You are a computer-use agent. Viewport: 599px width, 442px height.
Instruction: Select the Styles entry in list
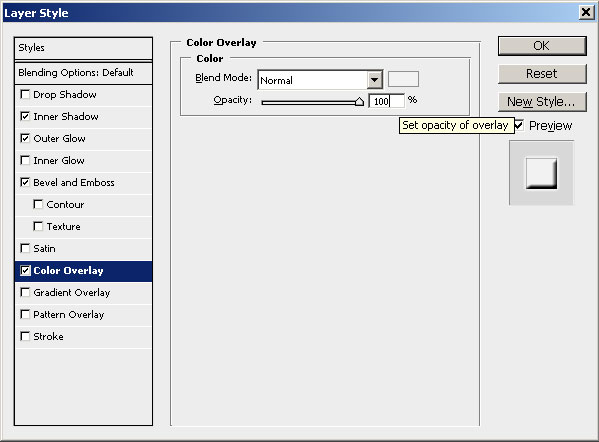pyautogui.click(x=83, y=48)
